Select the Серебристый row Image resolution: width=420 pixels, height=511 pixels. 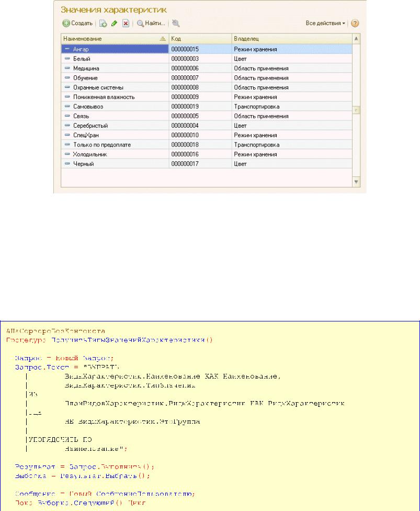207,126
